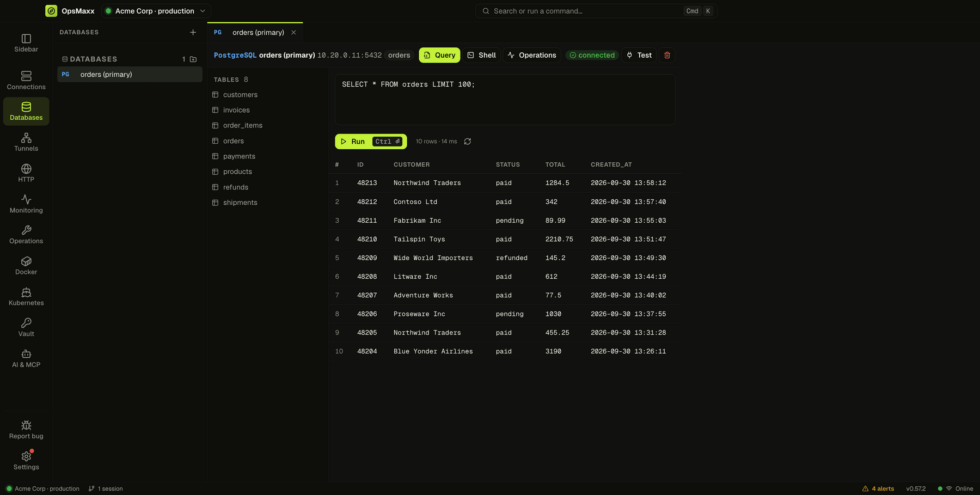Go to Monitoring view
The image size is (980, 495).
coord(26,204)
